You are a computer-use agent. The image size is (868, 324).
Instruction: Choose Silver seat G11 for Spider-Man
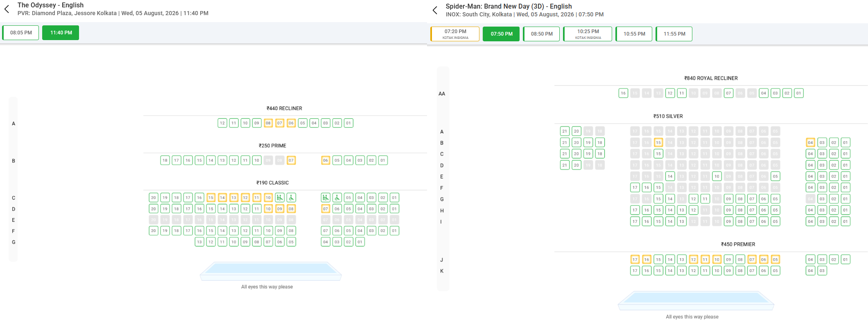point(705,199)
